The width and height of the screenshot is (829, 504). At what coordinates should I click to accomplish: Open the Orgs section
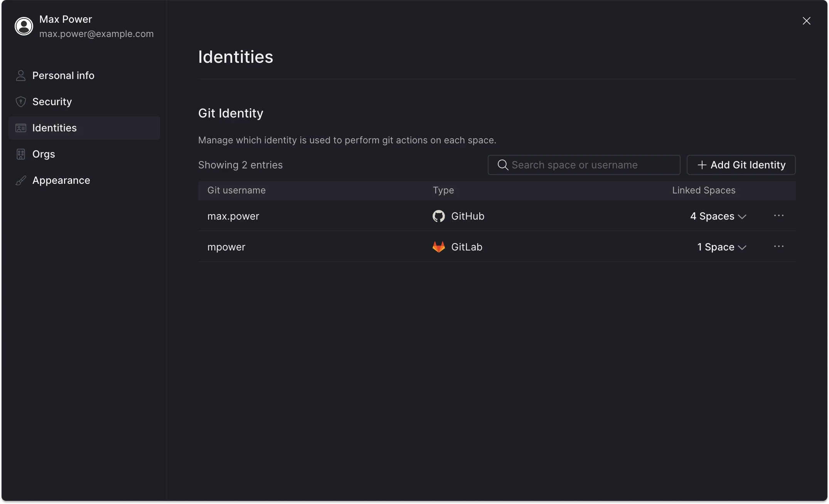click(x=84, y=154)
